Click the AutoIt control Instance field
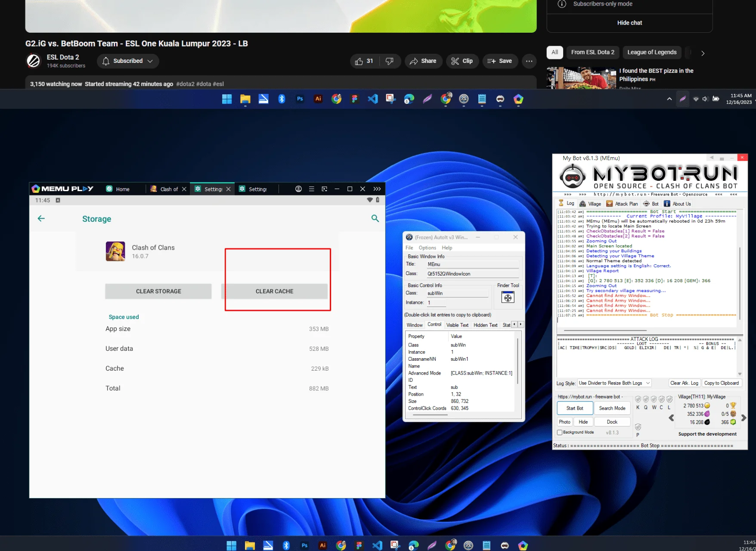756x551 pixels. pyautogui.click(x=437, y=303)
